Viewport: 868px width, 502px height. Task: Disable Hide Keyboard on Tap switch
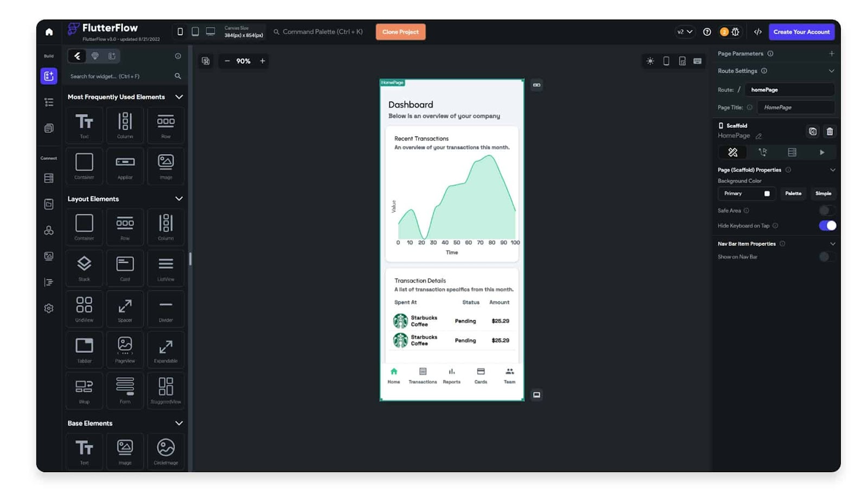point(828,226)
